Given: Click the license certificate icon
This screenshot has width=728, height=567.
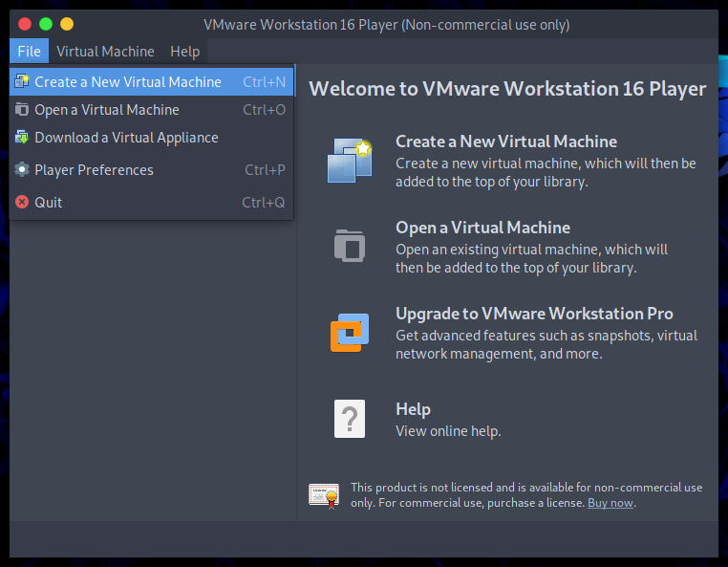Looking at the screenshot, I should click(x=324, y=496).
